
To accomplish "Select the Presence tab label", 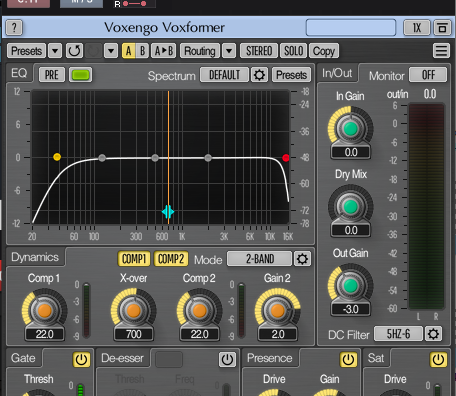I will (x=270, y=358).
